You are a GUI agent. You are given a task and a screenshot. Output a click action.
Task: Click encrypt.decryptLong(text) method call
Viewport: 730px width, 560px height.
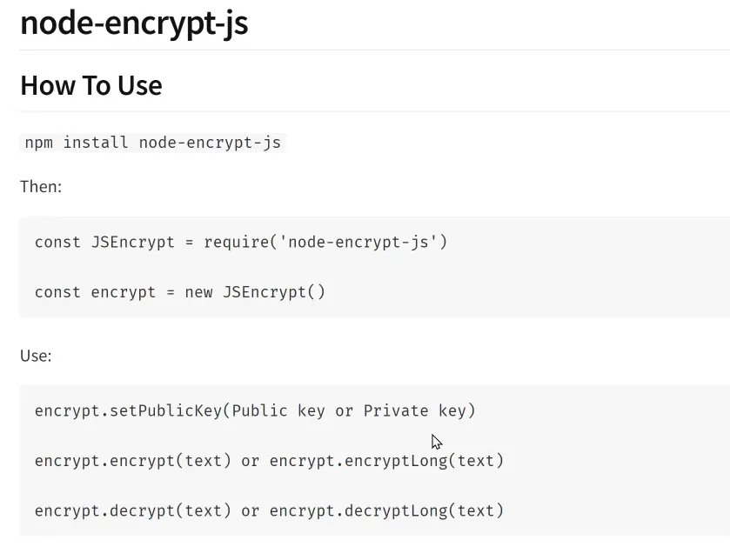click(x=386, y=510)
